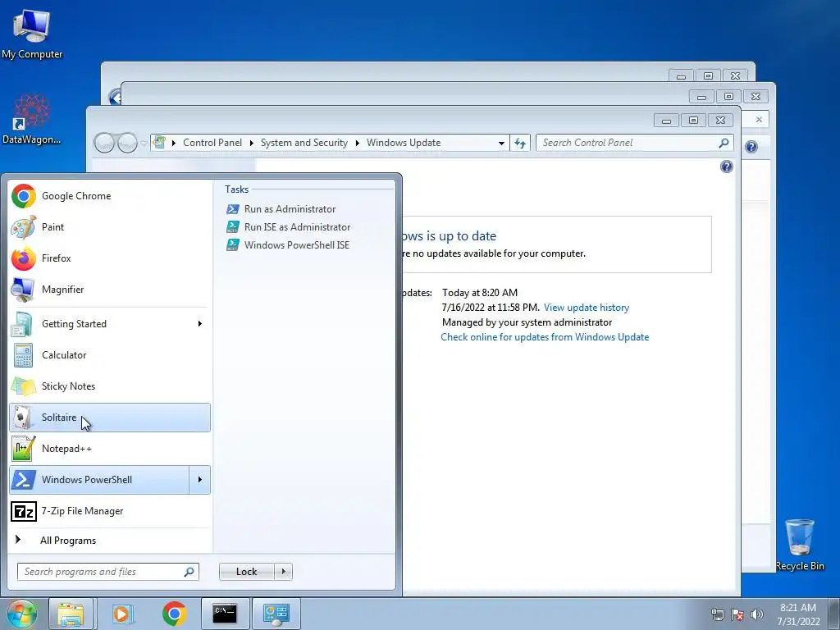Click the Control Panel forward button

click(127, 143)
